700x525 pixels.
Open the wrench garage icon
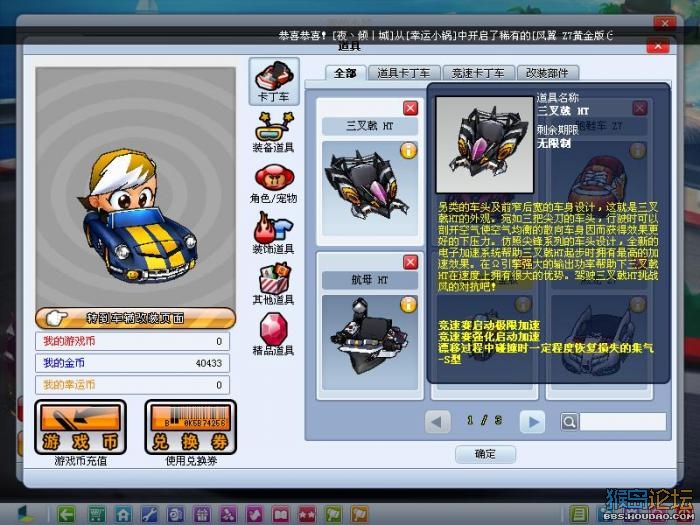tap(149, 514)
